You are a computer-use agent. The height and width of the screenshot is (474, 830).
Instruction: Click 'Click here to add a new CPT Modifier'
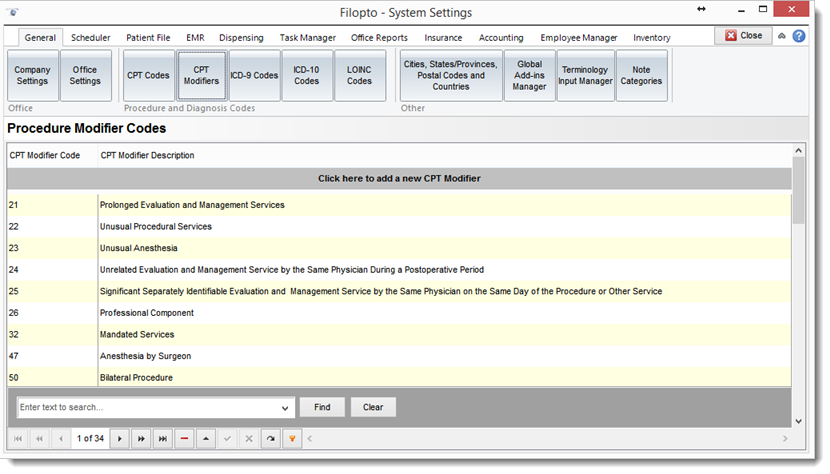[399, 178]
